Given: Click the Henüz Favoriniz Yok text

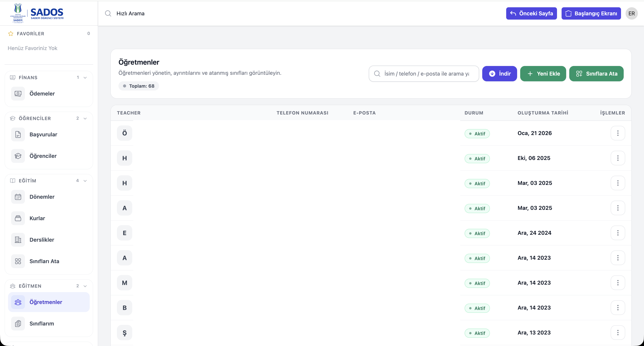Looking at the screenshot, I should (x=33, y=48).
